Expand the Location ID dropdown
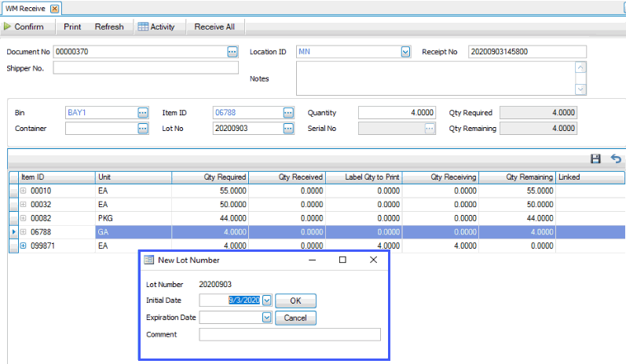626x364 pixels. [x=406, y=52]
